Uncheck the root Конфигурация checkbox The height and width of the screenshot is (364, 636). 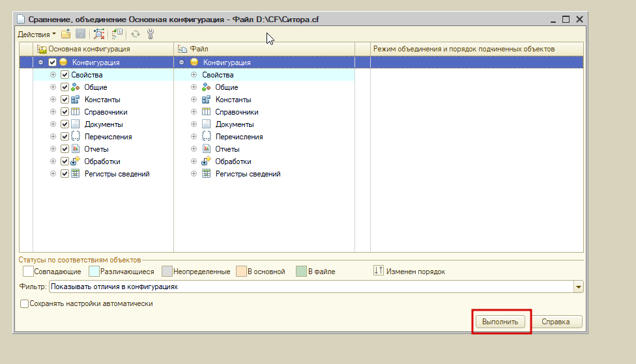52,63
